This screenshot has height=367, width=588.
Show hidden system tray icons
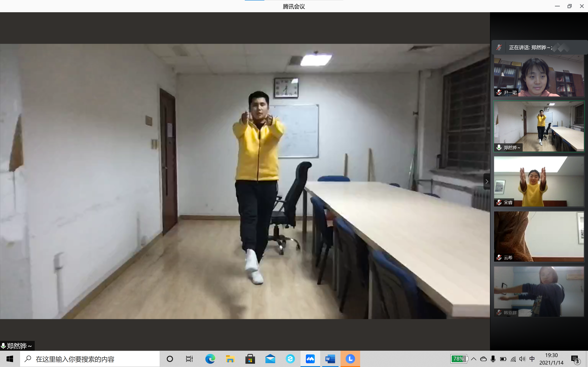click(x=473, y=359)
